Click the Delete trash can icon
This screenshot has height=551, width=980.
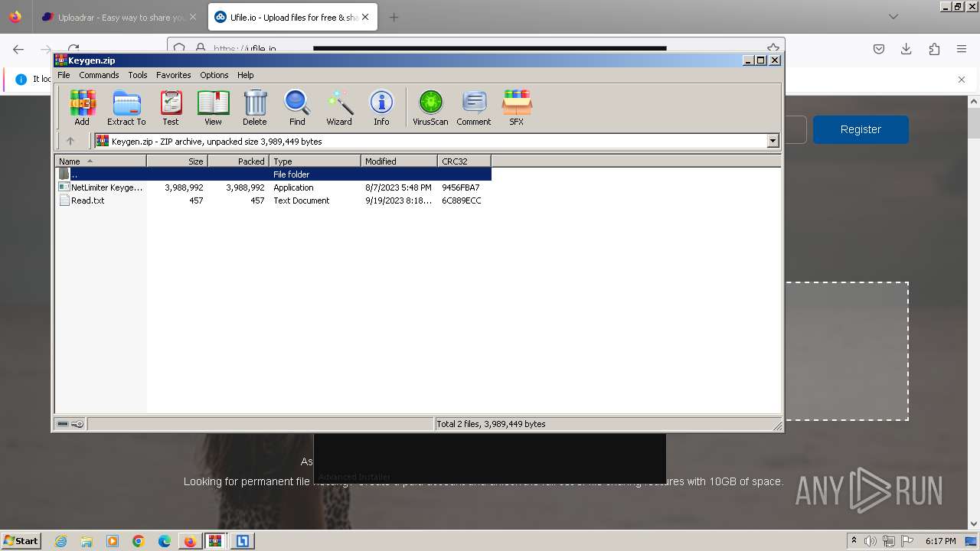[255, 107]
